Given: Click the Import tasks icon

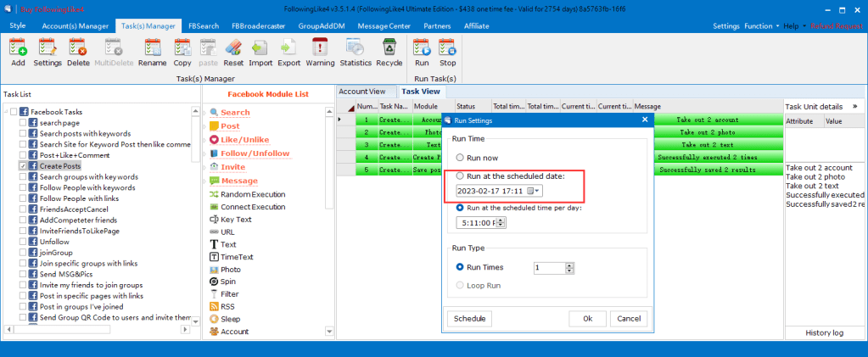Looking at the screenshot, I should (260, 53).
